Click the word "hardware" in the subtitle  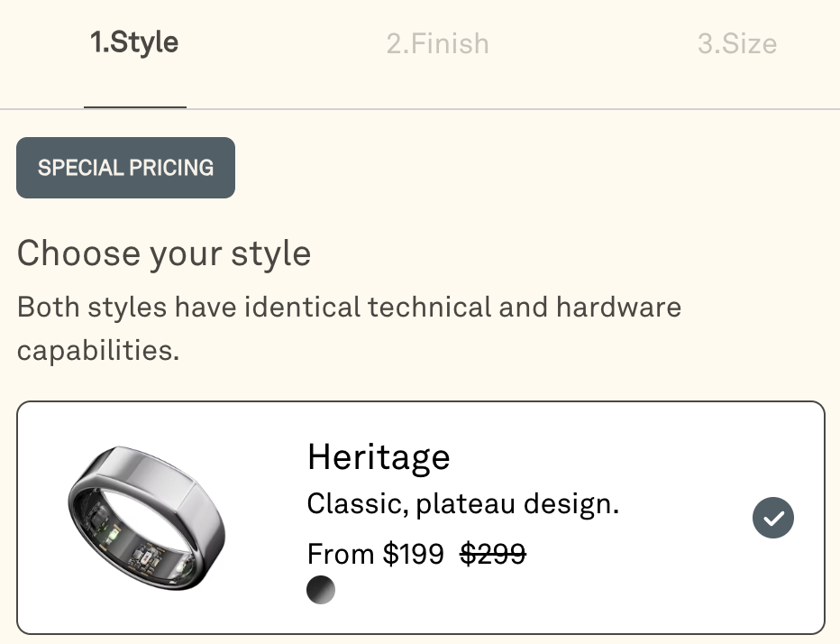tap(617, 307)
